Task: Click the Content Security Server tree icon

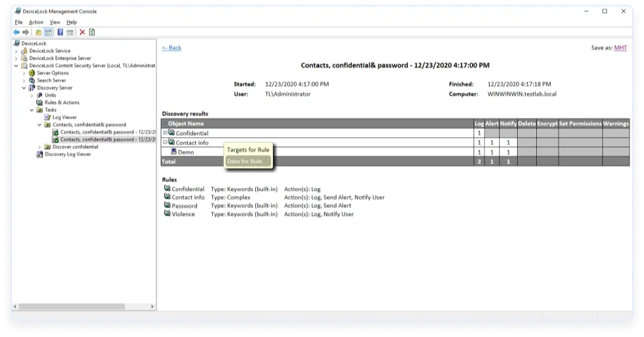Action: click(24, 66)
